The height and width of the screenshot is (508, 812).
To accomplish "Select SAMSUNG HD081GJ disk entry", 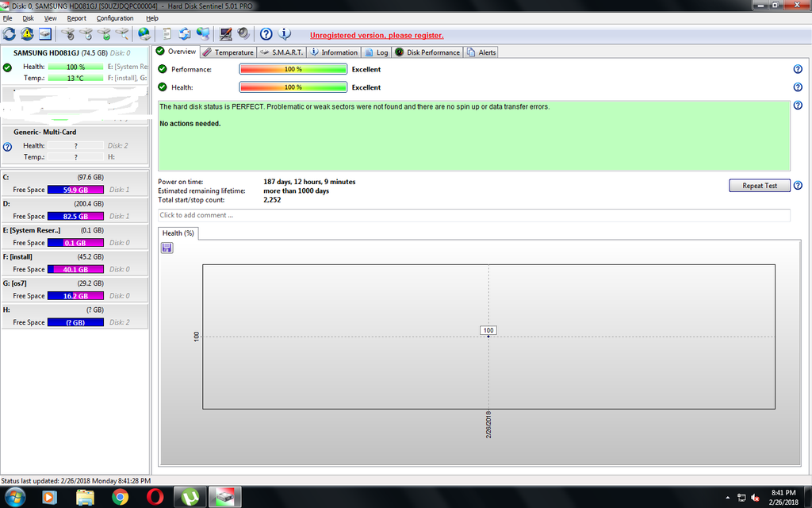I will point(75,66).
